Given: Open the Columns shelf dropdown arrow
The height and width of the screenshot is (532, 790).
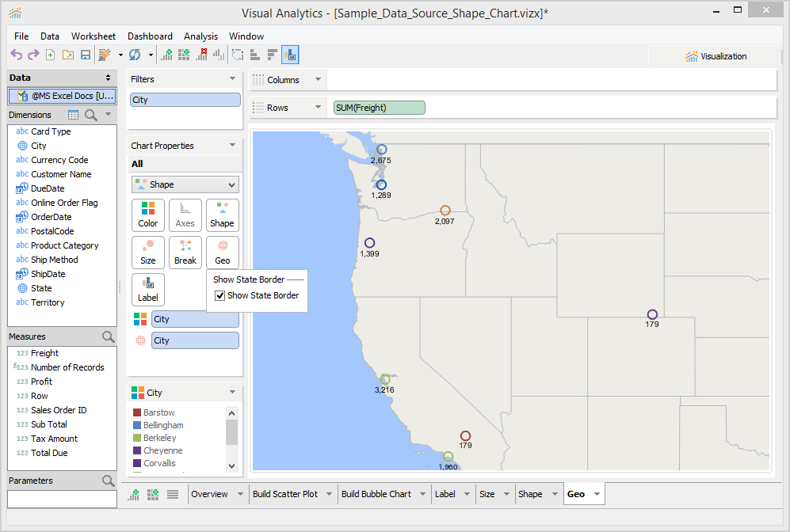Looking at the screenshot, I should point(318,80).
